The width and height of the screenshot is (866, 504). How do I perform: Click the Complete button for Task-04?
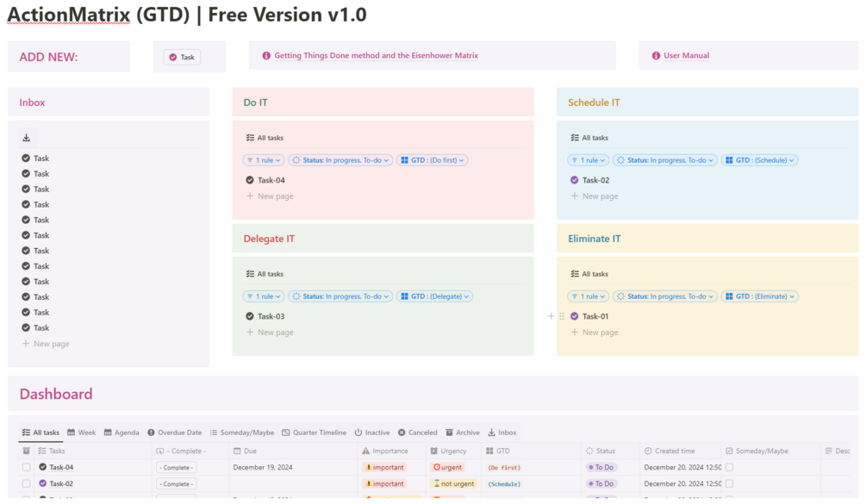pos(176,468)
